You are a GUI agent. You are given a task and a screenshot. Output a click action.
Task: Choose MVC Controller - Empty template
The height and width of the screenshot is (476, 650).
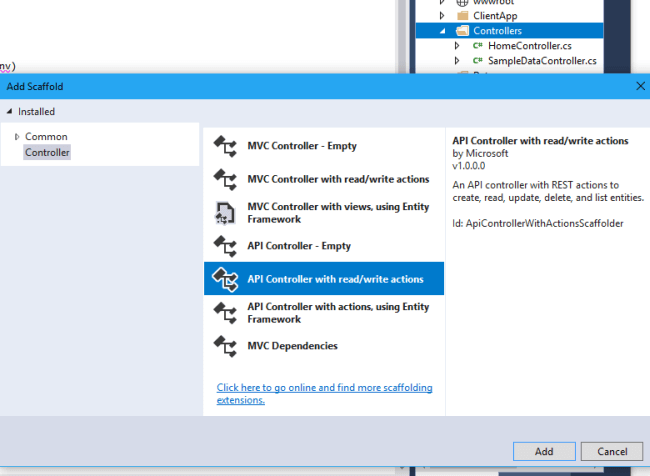click(x=324, y=146)
